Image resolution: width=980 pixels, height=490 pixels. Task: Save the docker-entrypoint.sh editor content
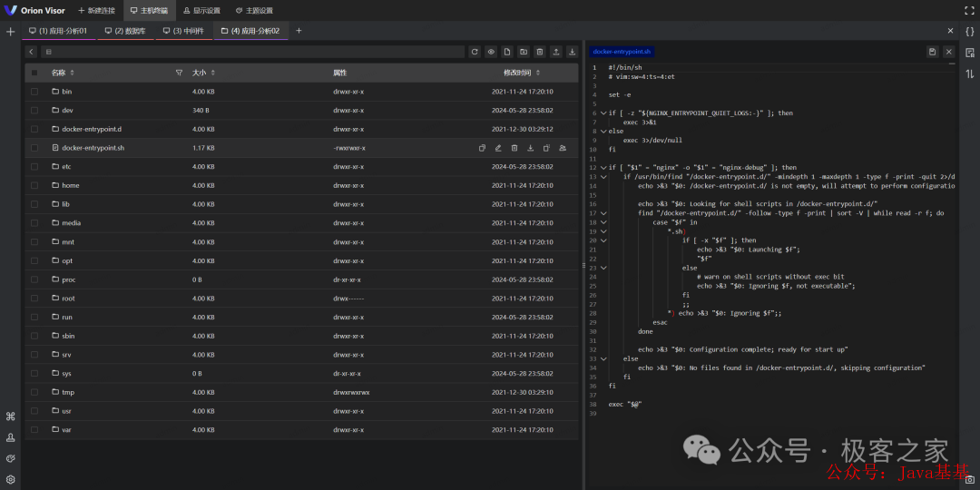pyautogui.click(x=933, y=52)
